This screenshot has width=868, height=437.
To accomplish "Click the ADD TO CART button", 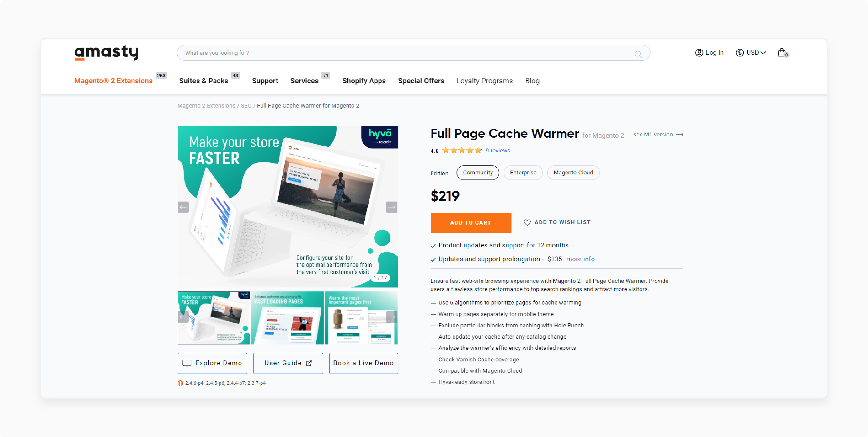I will (x=471, y=222).
